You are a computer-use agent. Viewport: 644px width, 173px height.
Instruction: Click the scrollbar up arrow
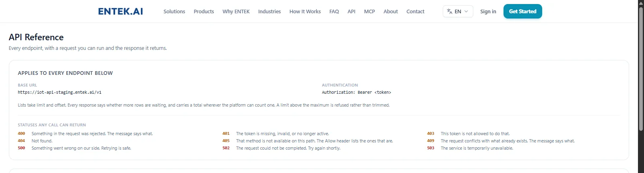tap(641, 3)
